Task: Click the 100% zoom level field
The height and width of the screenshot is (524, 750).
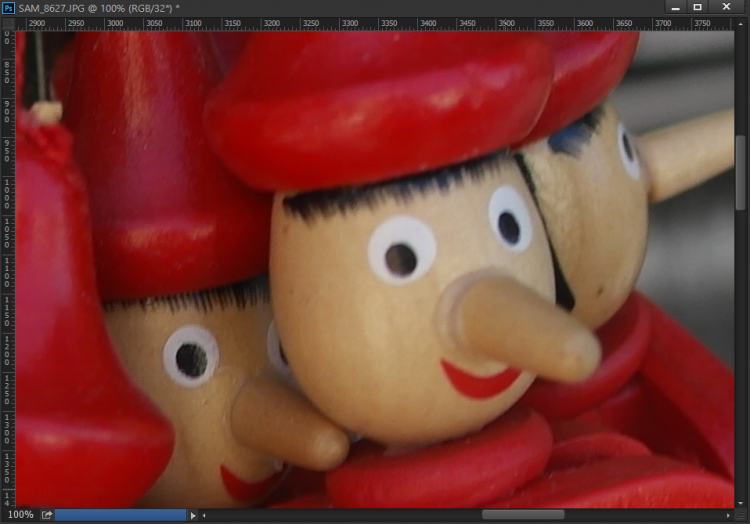Action: coord(20,515)
